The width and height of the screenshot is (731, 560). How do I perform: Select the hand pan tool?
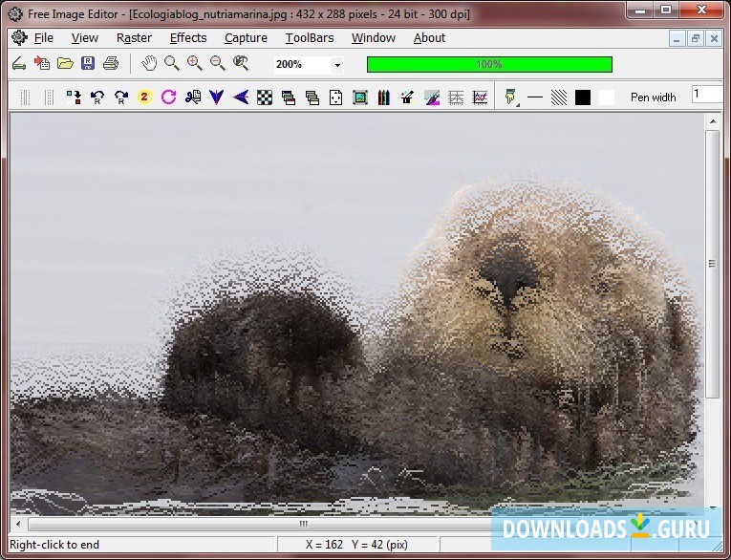coord(149,64)
